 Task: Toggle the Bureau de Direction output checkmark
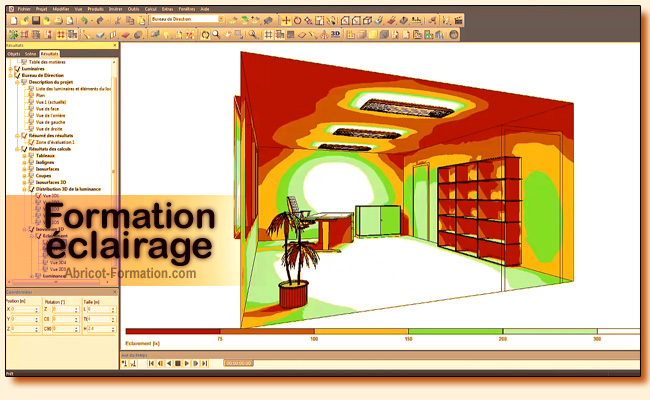click(17, 75)
